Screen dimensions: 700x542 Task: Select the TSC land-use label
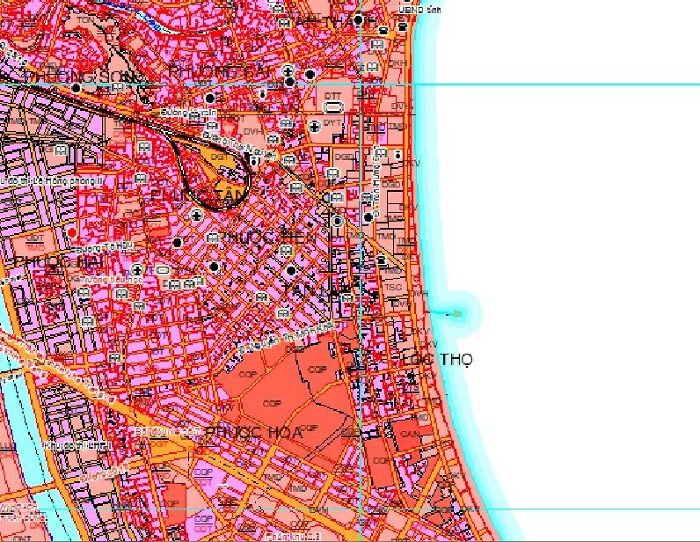pyautogui.click(x=393, y=287)
